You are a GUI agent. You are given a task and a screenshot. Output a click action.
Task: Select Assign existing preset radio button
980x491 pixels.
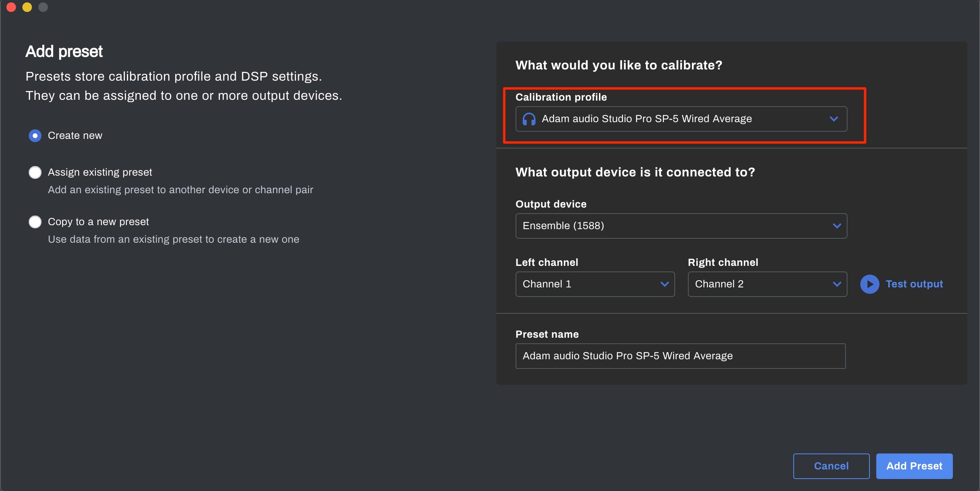pos(35,172)
